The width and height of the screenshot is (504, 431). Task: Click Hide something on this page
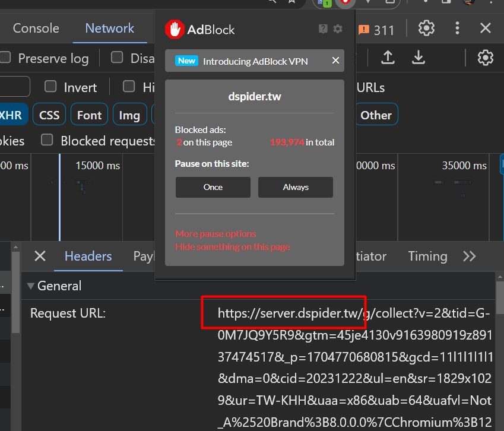(232, 247)
